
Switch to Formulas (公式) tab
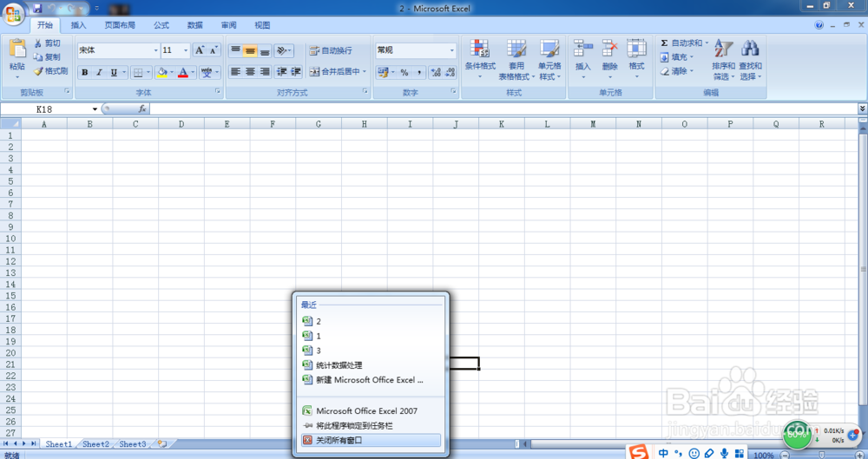click(x=161, y=25)
